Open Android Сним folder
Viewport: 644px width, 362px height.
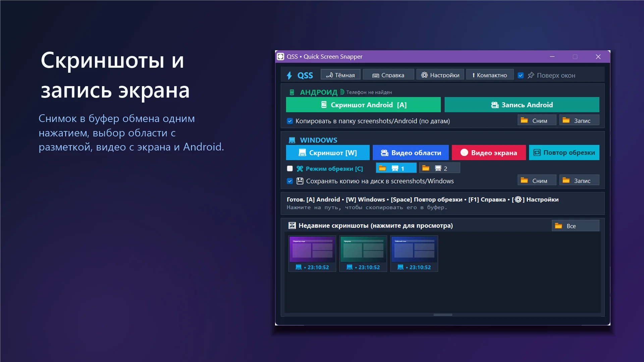click(x=537, y=120)
